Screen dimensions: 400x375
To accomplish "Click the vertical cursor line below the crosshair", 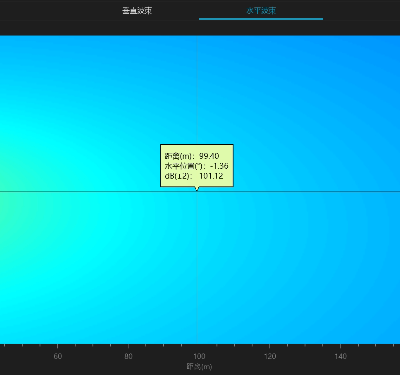I will tap(197, 267).
